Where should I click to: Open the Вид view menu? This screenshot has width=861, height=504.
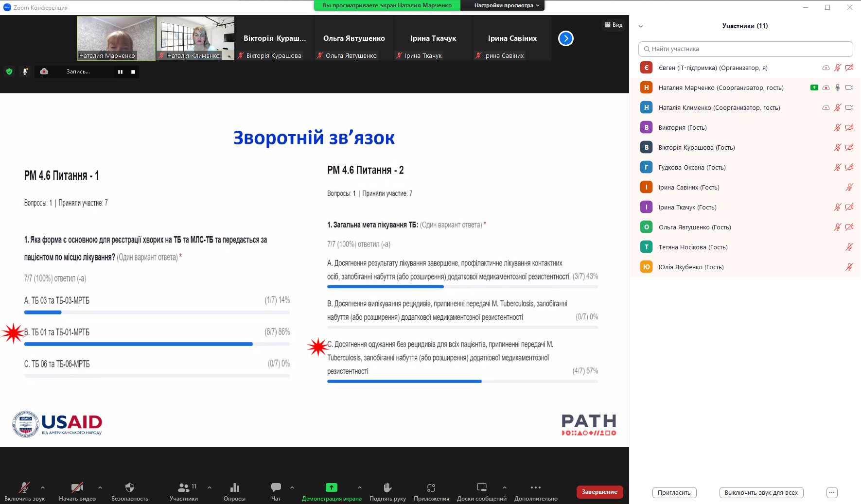point(614,25)
